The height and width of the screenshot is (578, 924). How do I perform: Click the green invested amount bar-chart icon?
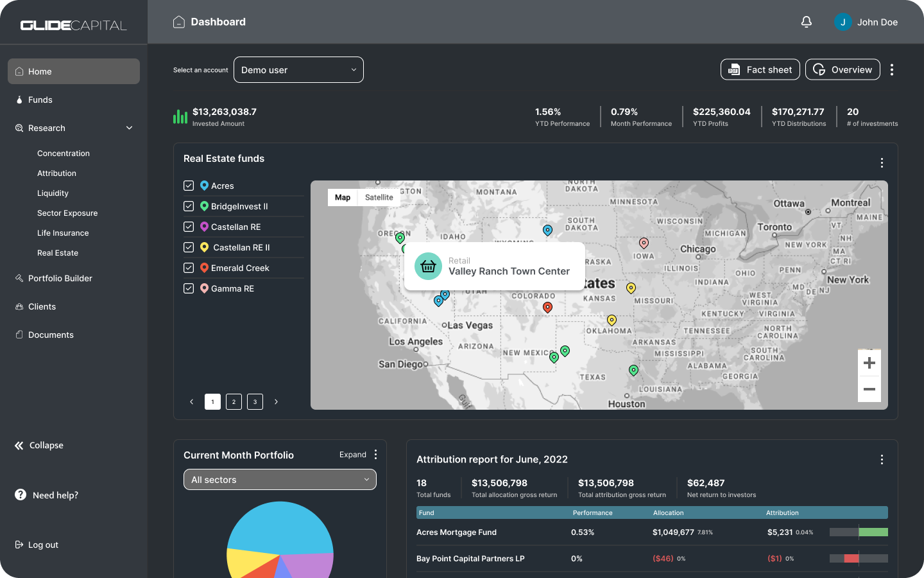click(180, 116)
